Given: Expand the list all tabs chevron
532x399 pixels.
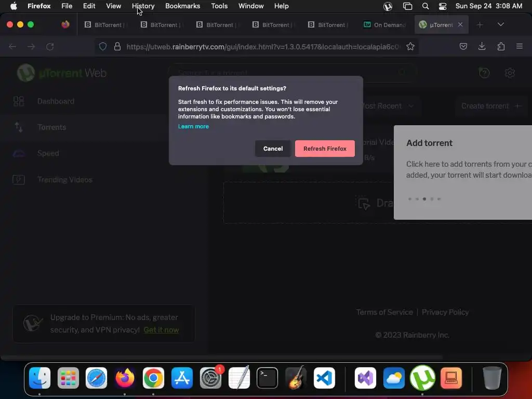Looking at the screenshot, I should point(500,24).
